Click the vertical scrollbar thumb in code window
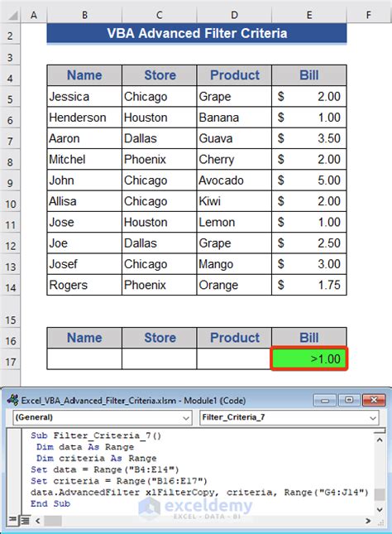The width and height of the screenshot is (392, 534). click(380, 494)
